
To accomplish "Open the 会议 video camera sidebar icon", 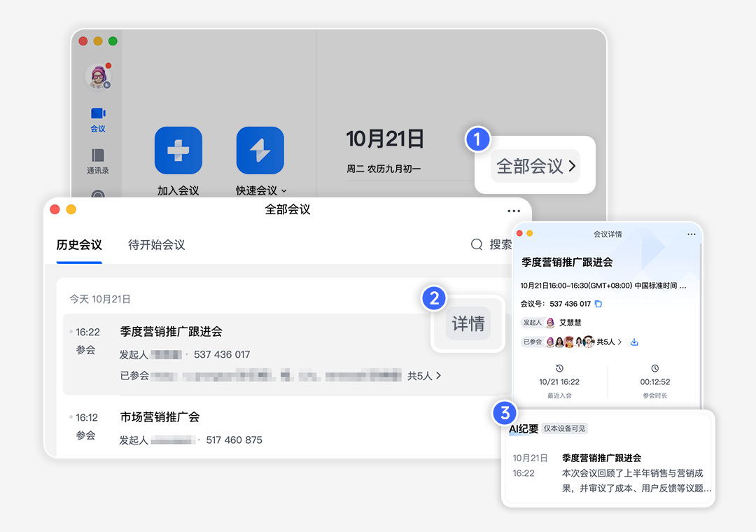I will click(x=98, y=113).
